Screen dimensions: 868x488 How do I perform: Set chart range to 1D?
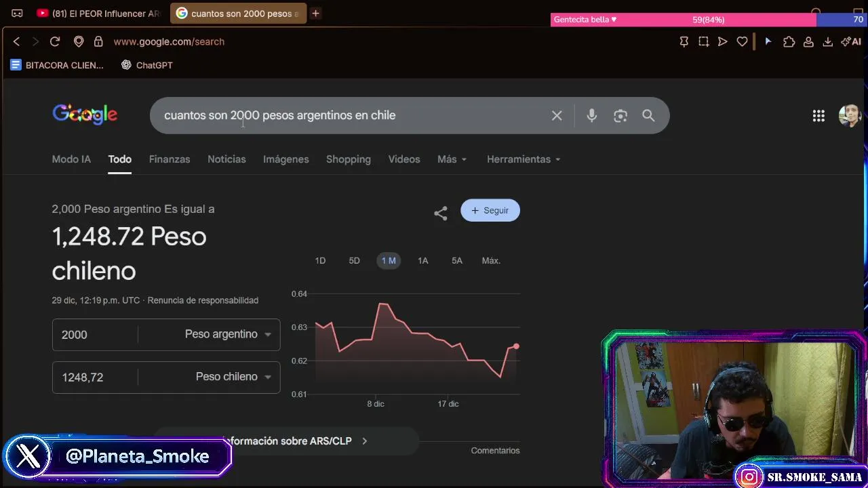pos(320,261)
